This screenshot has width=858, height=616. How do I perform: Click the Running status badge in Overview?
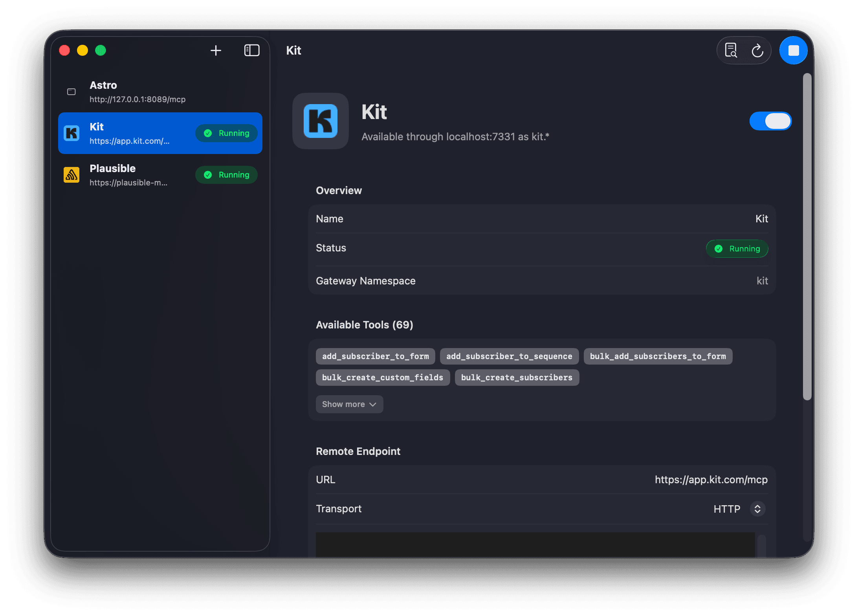pyautogui.click(x=737, y=249)
